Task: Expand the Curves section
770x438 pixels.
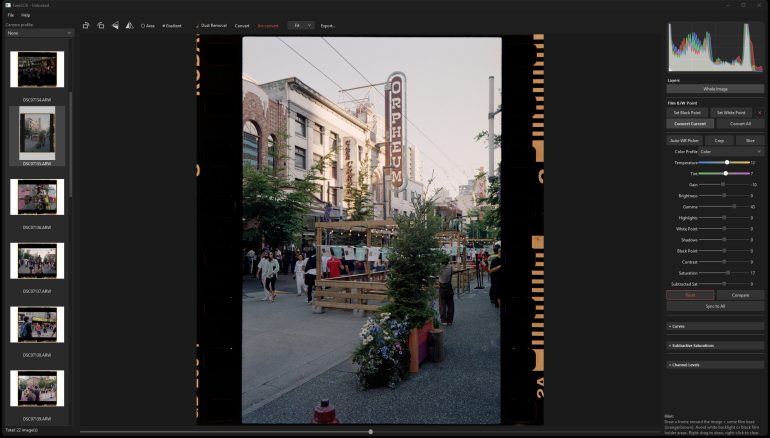Action: click(x=715, y=326)
